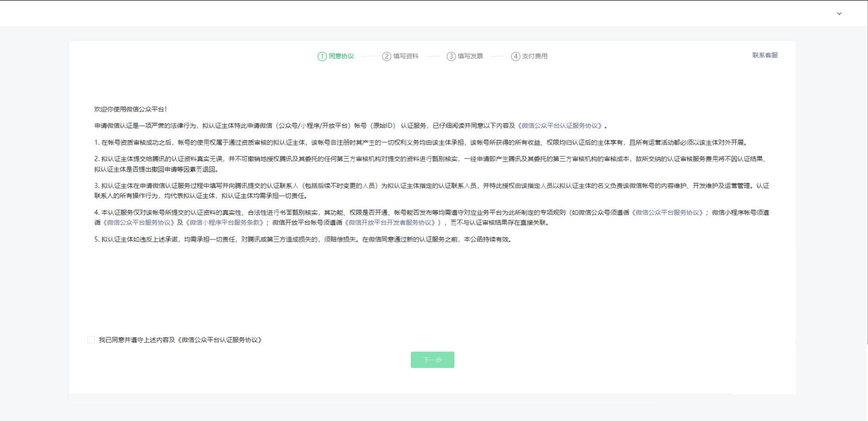Screen dimensions: 868x421
Task: Click clause 4 starting 本认证服务仅对该帐号所提交的认证资料
Action: [432, 217]
